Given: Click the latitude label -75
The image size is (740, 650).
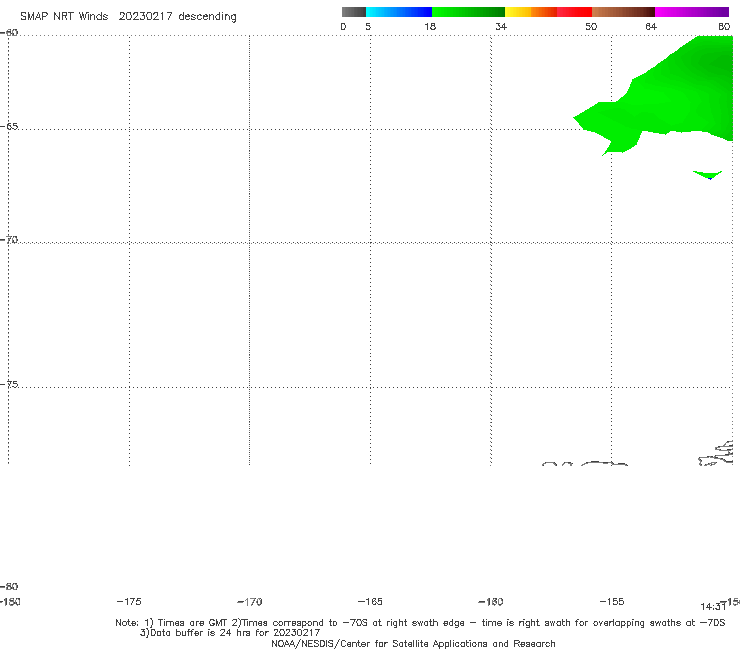Looking at the screenshot, I should (x=9, y=384).
